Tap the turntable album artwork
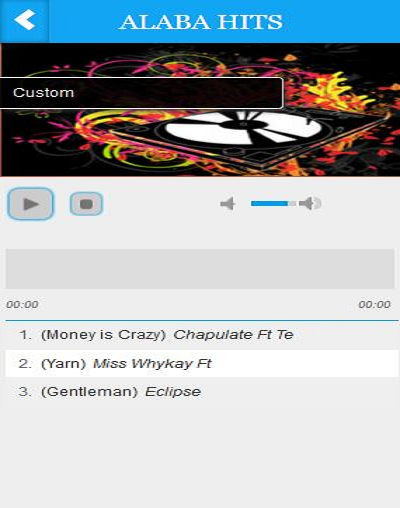The image size is (400, 508). (x=200, y=110)
